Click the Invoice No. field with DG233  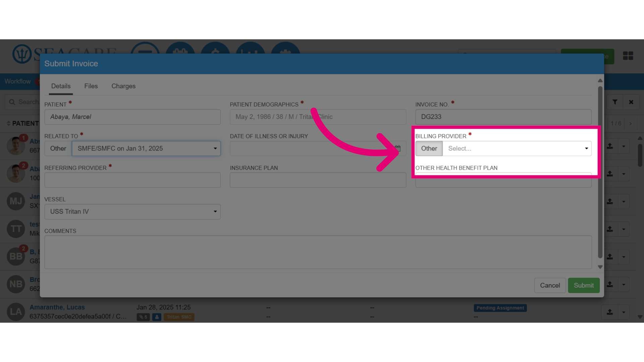pos(503,117)
